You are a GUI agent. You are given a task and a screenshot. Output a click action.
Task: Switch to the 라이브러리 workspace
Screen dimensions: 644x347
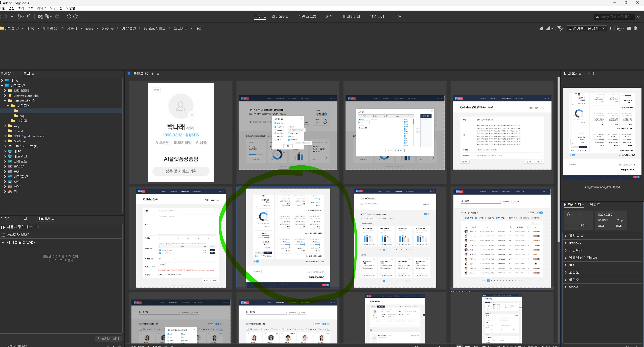coord(280,16)
